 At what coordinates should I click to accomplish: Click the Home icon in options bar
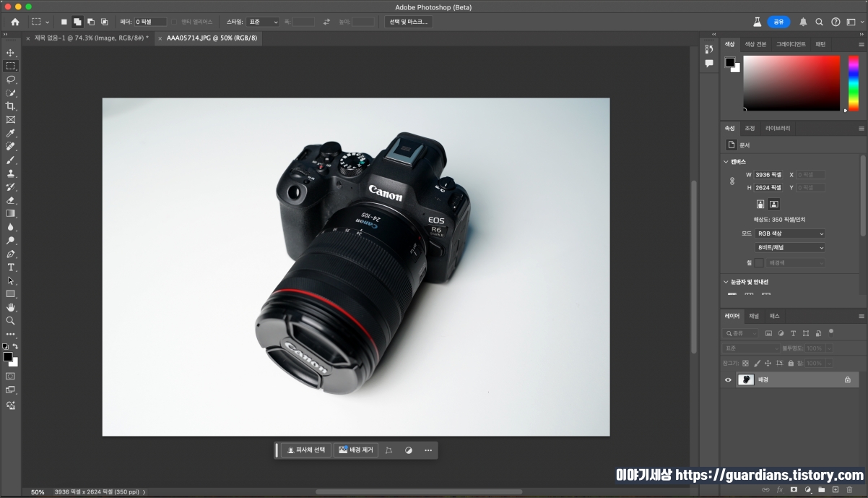(x=15, y=22)
